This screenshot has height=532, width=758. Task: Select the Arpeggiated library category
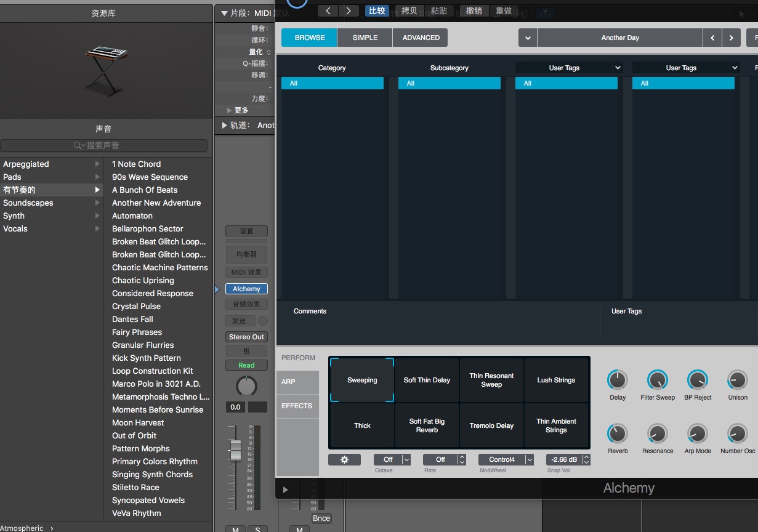(x=52, y=164)
